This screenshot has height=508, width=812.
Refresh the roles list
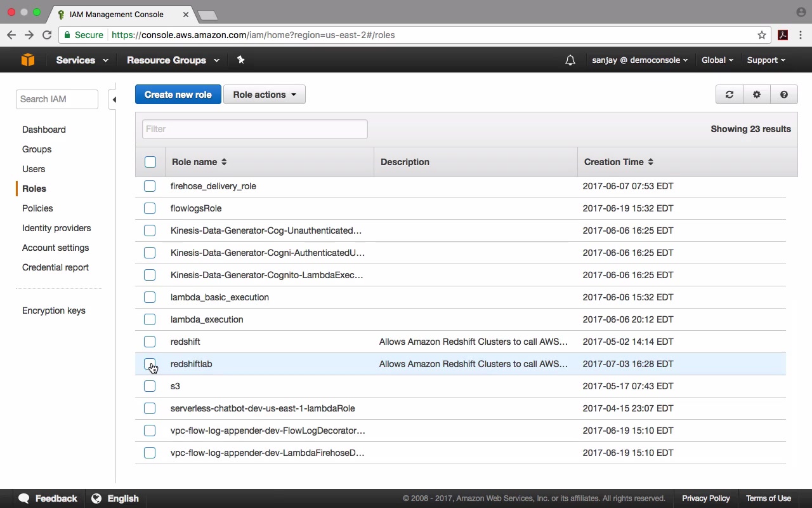coord(730,95)
